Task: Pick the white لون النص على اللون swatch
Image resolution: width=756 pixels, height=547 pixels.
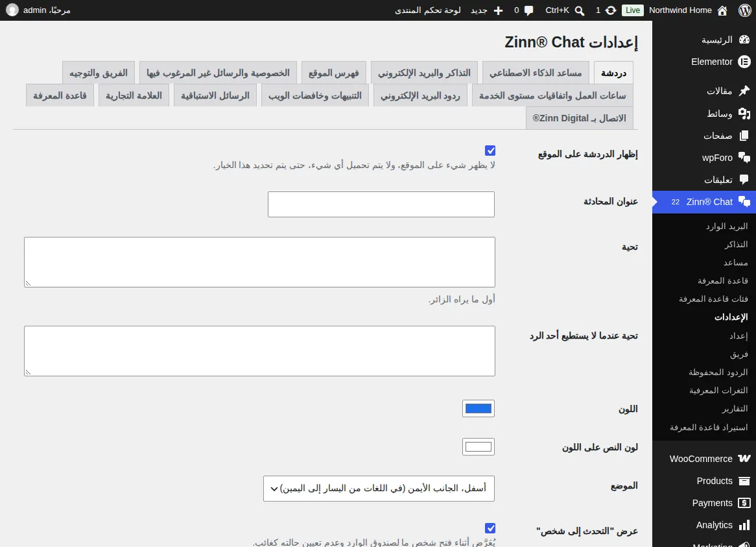Action: 478,446
